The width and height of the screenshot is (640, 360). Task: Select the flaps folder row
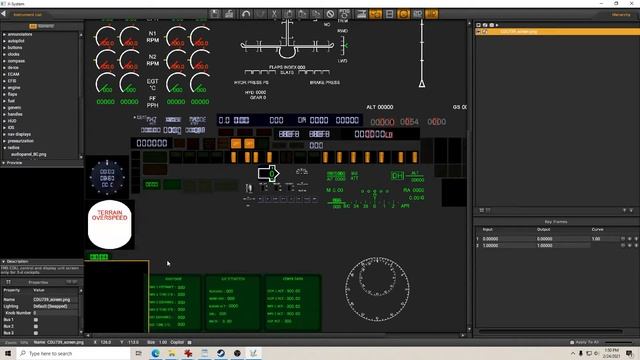click(x=40, y=94)
